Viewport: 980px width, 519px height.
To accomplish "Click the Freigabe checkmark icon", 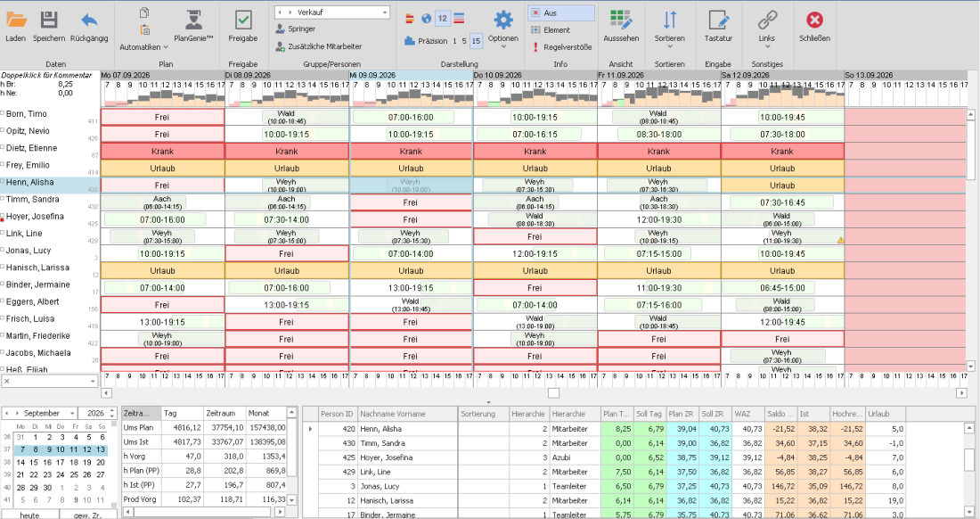I will point(243,20).
